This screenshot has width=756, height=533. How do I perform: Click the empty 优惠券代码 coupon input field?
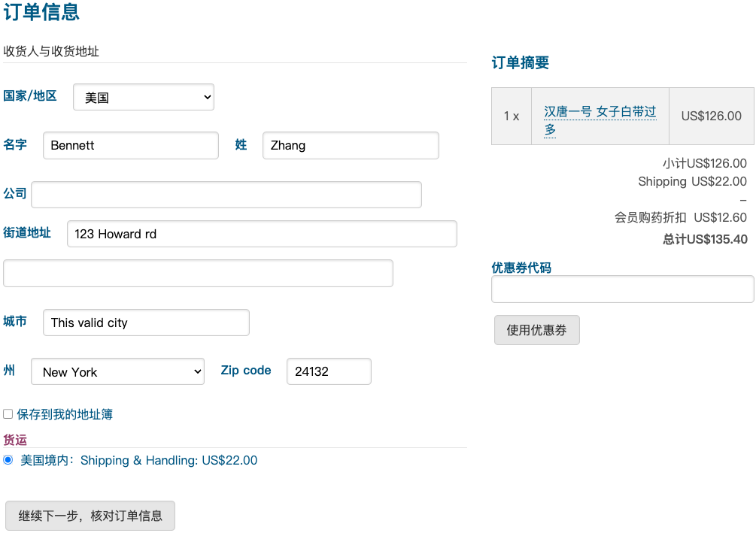(x=622, y=289)
